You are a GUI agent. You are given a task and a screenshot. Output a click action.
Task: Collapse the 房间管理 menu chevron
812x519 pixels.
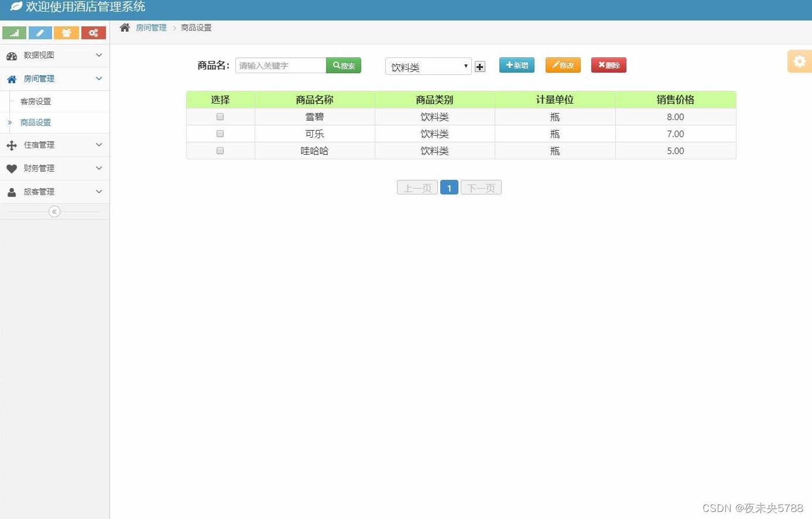click(x=99, y=78)
